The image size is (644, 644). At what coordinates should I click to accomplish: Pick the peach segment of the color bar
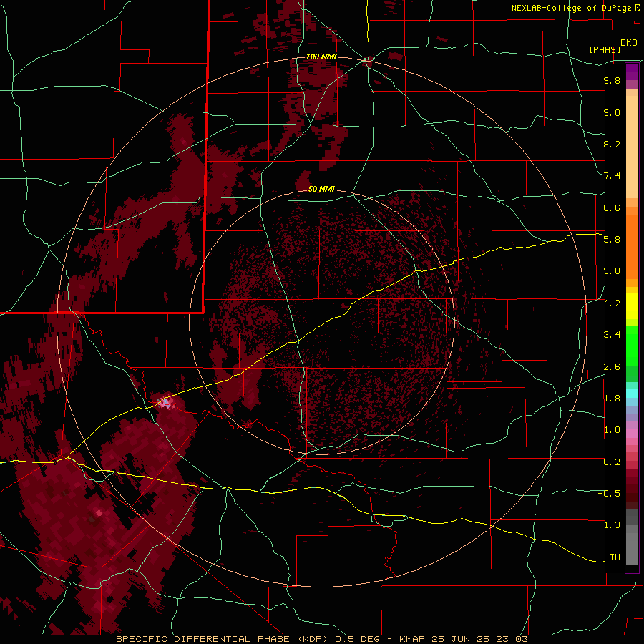(632, 147)
